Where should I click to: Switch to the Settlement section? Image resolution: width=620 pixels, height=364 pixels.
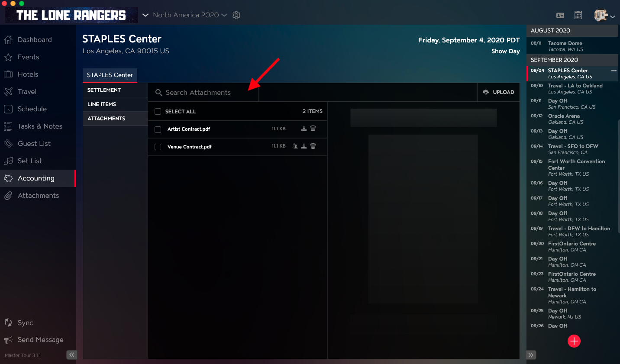[x=115, y=90]
